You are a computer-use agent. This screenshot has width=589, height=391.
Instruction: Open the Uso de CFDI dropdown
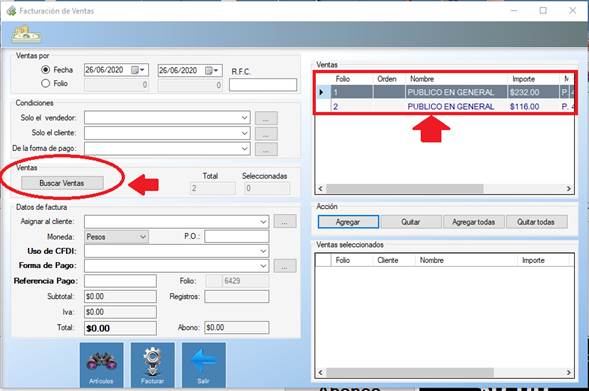coord(263,251)
